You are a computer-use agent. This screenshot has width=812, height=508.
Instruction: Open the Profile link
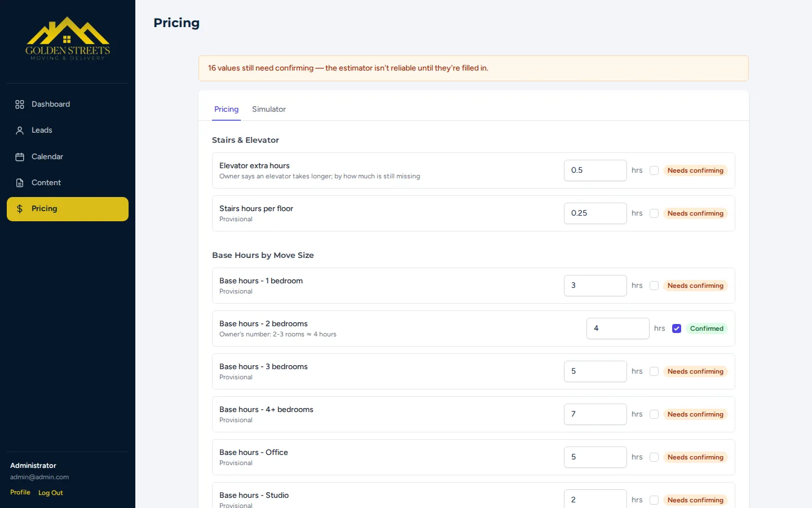coord(20,492)
